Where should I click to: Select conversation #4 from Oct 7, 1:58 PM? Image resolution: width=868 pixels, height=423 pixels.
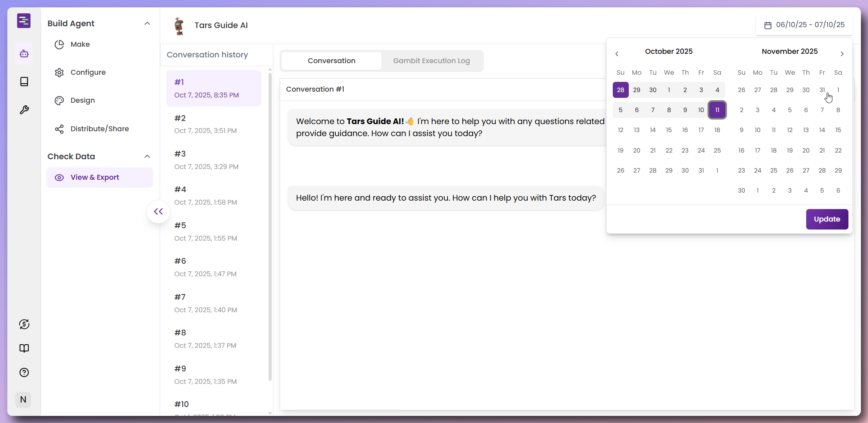point(214,196)
